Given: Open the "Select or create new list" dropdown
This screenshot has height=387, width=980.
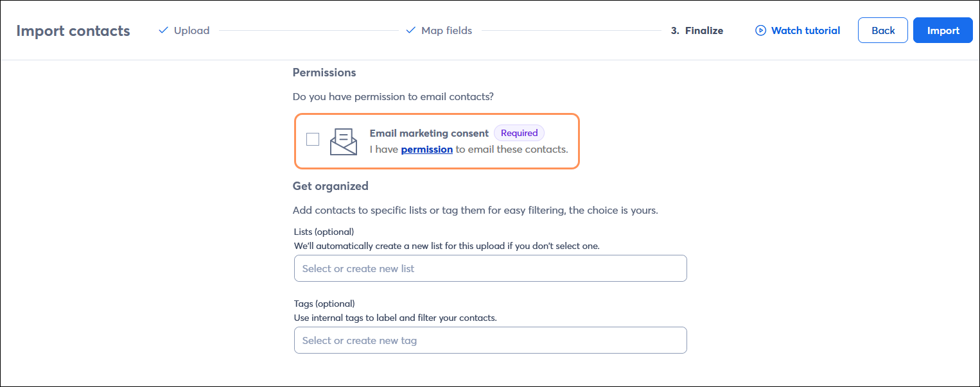Looking at the screenshot, I should (490, 268).
